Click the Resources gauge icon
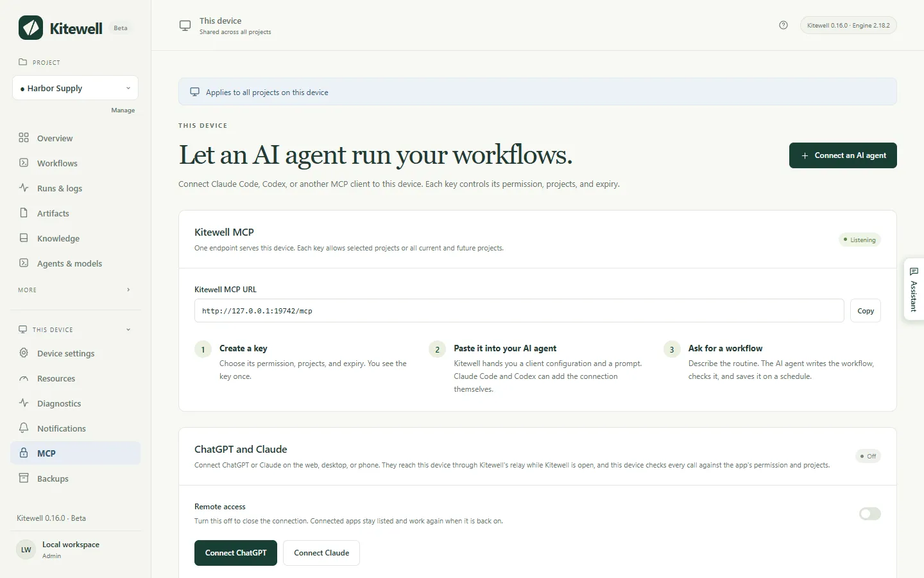The image size is (924, 578). tap(24, 378)
